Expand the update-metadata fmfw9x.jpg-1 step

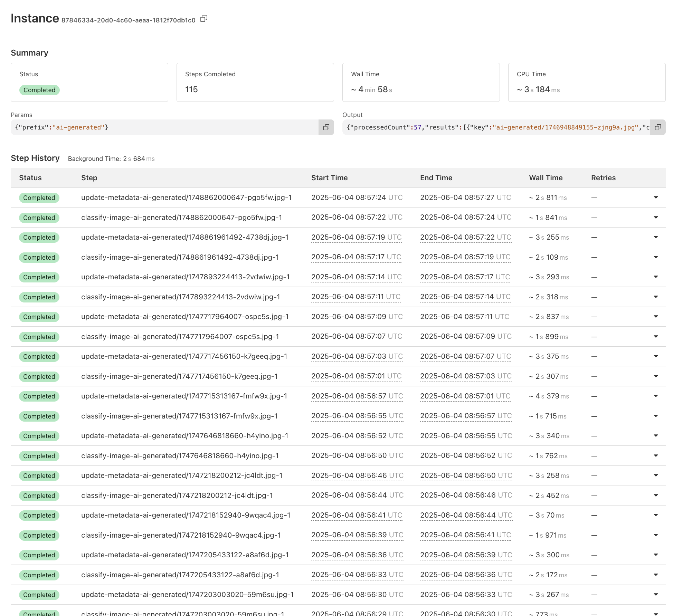tap(655, 396)
